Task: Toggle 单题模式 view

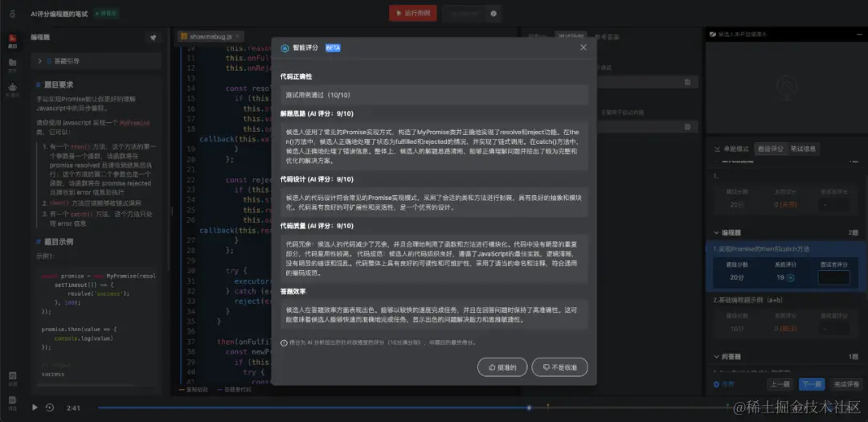Action: click(x=732, y=149)
